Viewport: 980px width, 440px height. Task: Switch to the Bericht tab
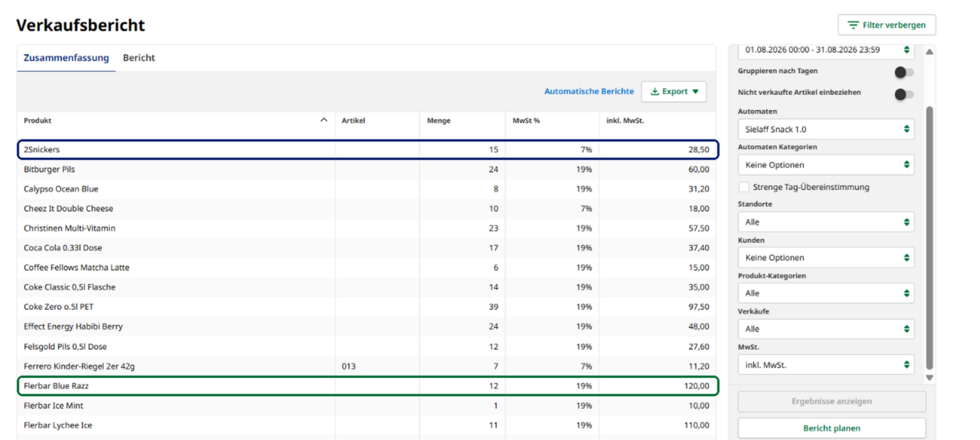(x=139, y=57)
